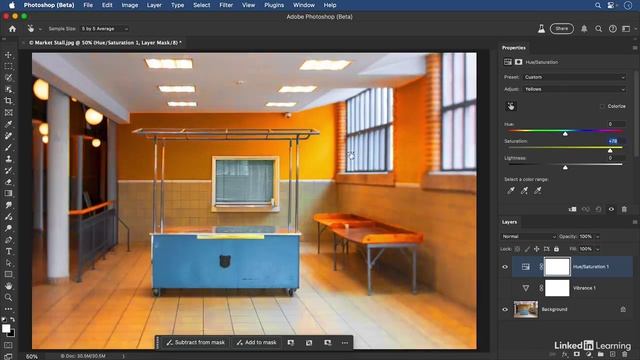Toggle adjustment visibility eye in Properties
Screen dimensions: 640x360
611,209
